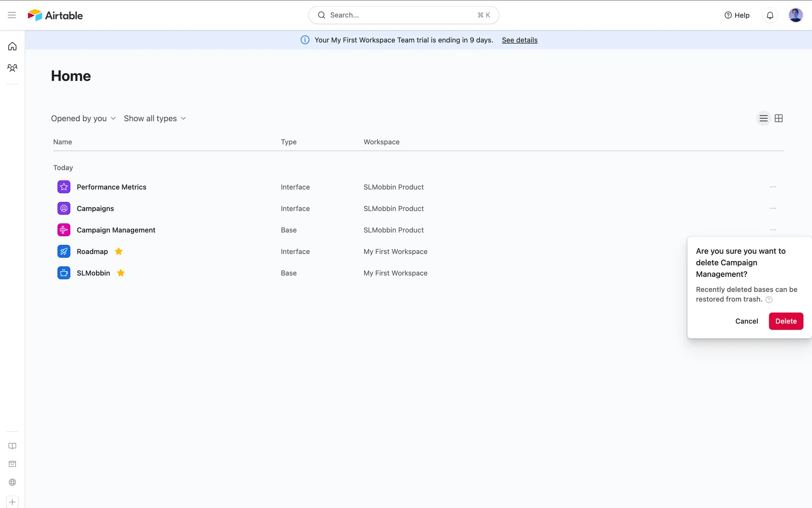Unstar the Roadmap interface
This screenshot has width=812, height=508.
(x=119, y=251)
